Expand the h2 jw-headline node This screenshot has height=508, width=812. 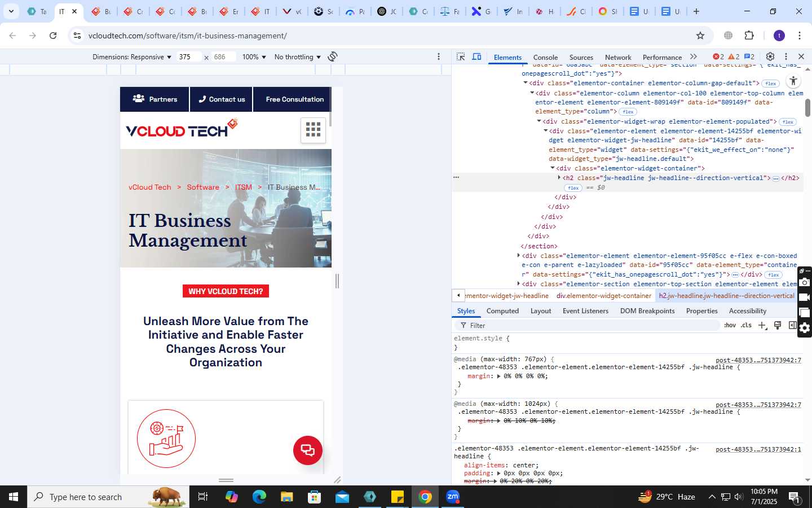tap(559, 178)
